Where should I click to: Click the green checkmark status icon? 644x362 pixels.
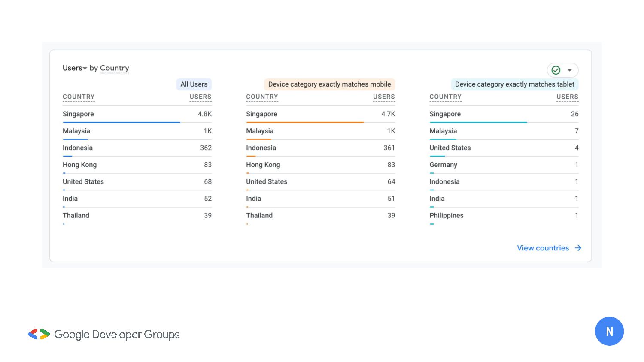(x=556, y=70)
